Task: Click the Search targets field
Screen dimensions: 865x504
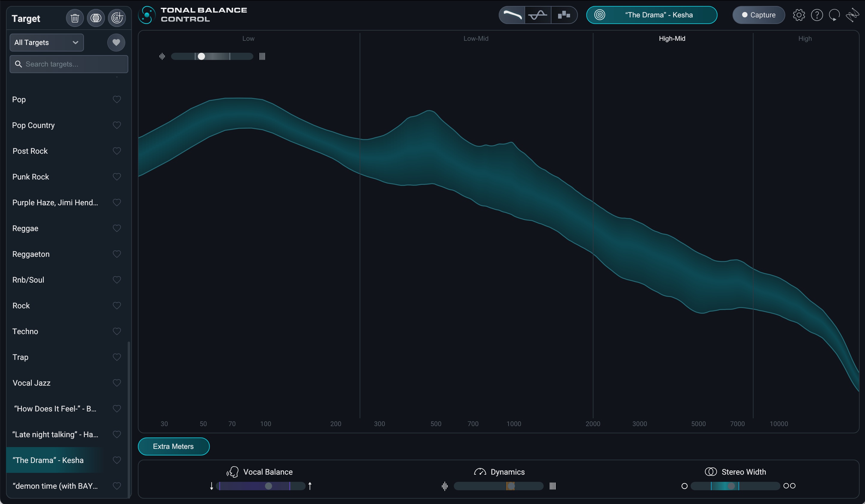Action: (69, 64)
